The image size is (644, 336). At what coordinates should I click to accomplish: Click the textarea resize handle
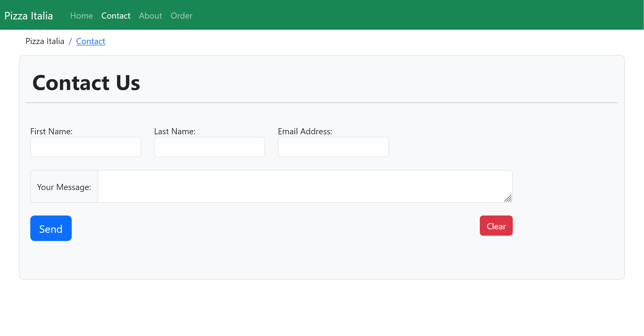tap(508, 198)
